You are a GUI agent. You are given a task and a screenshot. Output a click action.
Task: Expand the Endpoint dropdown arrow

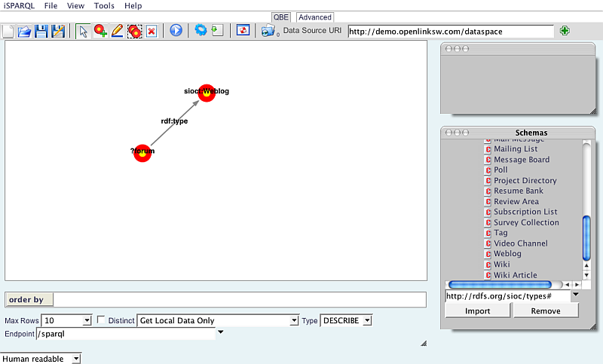click(x=221, y=332)
